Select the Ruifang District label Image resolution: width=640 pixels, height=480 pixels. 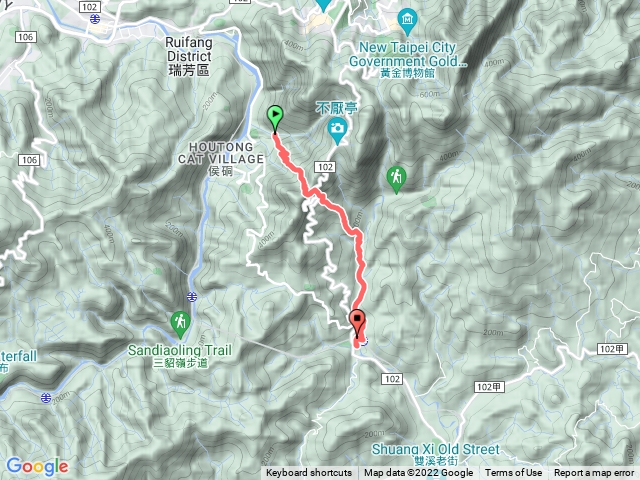[189, 56]
